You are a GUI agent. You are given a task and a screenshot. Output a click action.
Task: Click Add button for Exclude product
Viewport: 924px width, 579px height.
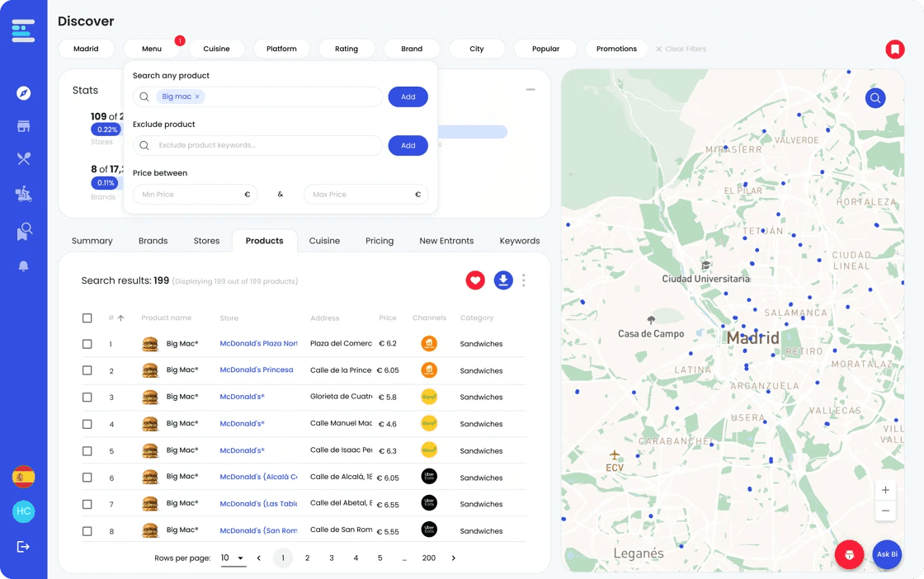[408, 145]
